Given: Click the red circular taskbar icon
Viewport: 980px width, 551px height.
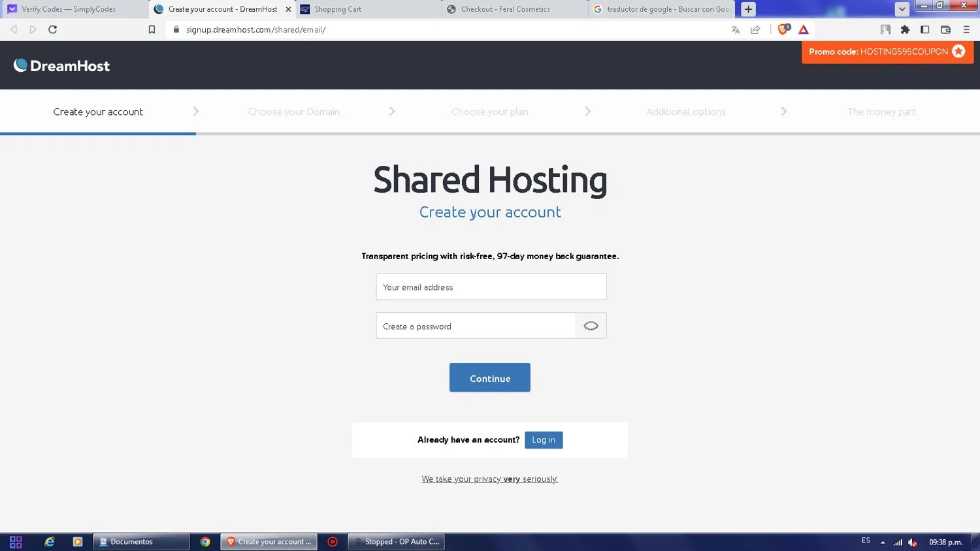Looking at the screenshot, I should pos(333,542).
